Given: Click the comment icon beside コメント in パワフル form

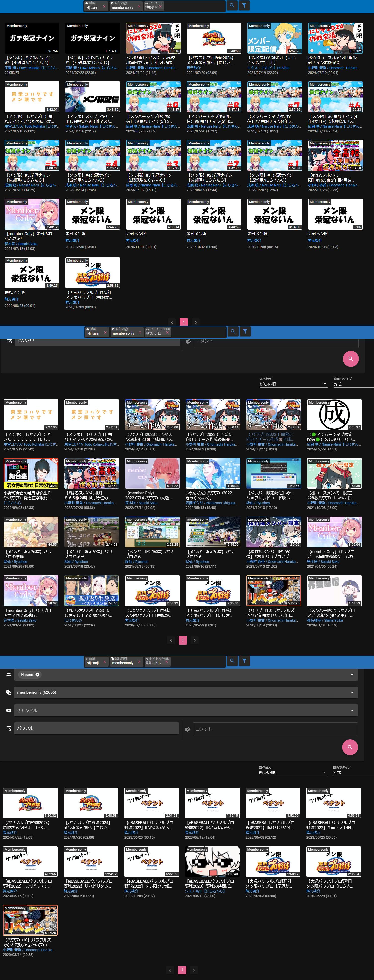Looking at the screenshot, I should pyautogui.click(x=187, y=729).
